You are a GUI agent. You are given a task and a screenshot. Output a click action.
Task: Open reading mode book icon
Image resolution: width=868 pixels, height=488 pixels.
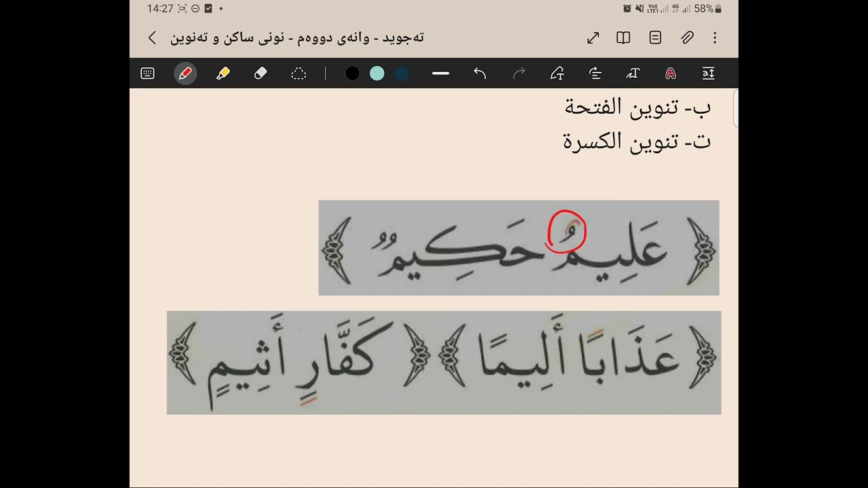[623, 38]
